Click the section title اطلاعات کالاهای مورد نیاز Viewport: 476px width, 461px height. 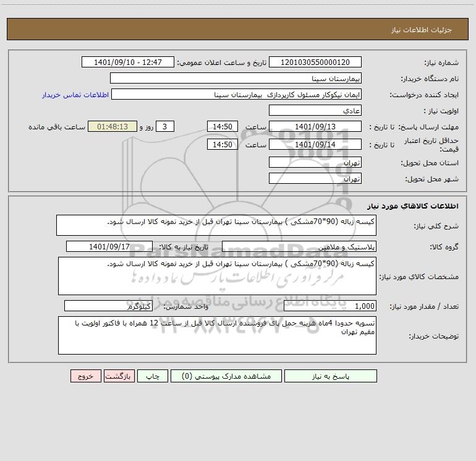click(413, 205)
